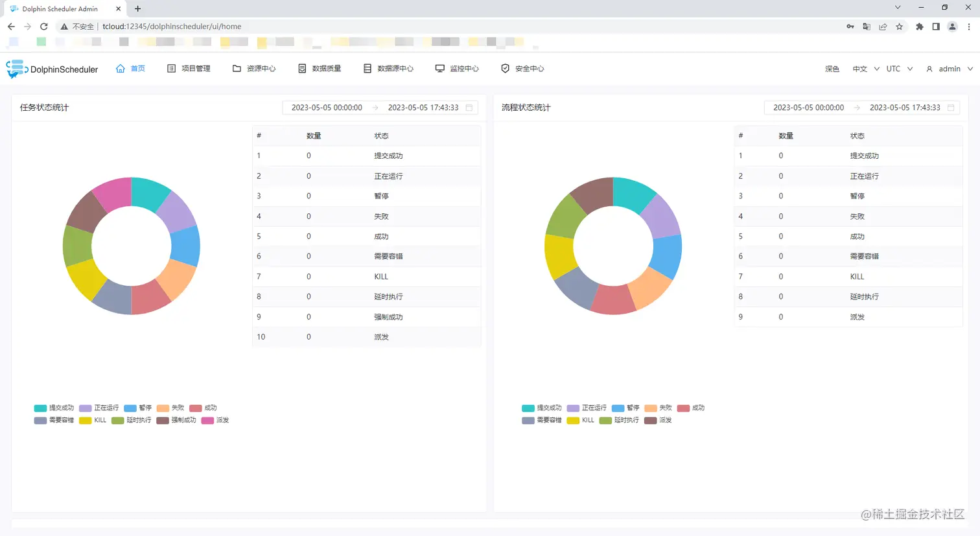Click 强制成功 row in the task status table
980x536 pixels.
(x=367, y=317)
